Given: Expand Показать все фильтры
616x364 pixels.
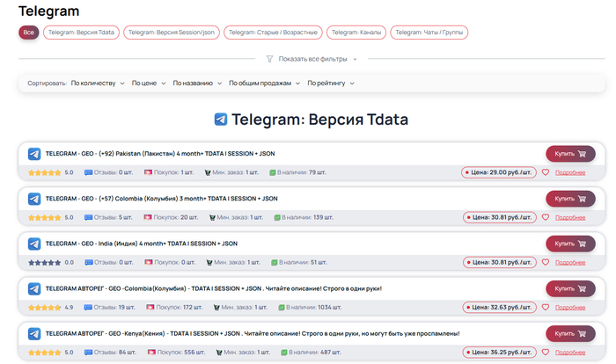Looking at the screenshot, I should pyautogui.click(x=318, y=59).
